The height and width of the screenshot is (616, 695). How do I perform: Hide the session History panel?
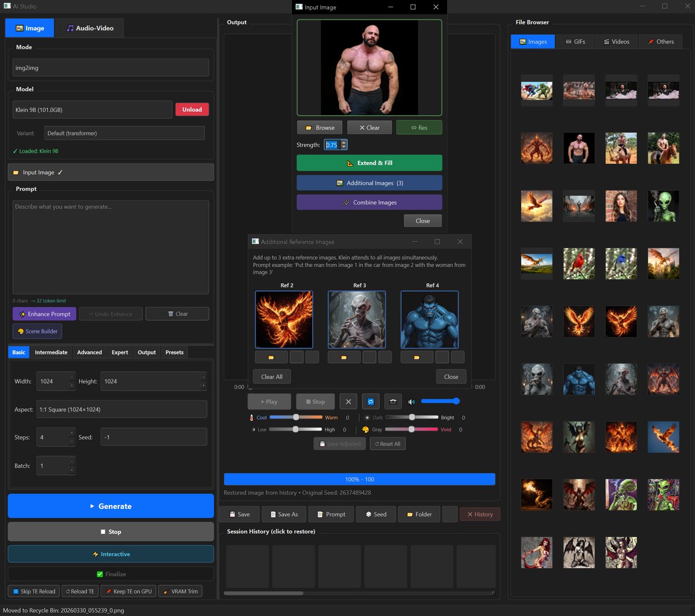pos(480,514)
